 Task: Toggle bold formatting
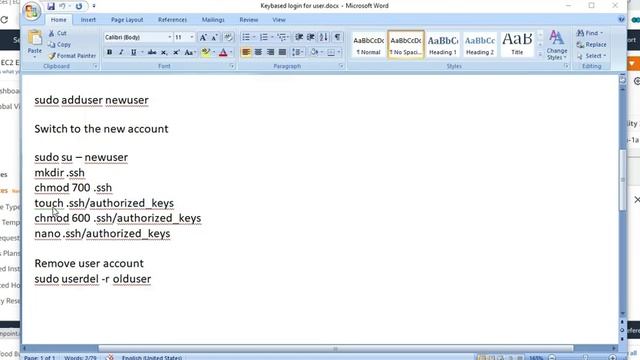[x=109, y=52]
